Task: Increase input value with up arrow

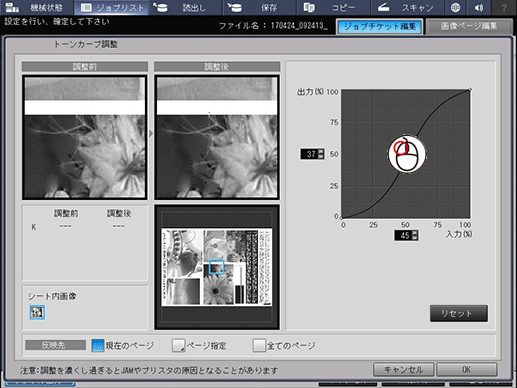Action: pos(415,233)
